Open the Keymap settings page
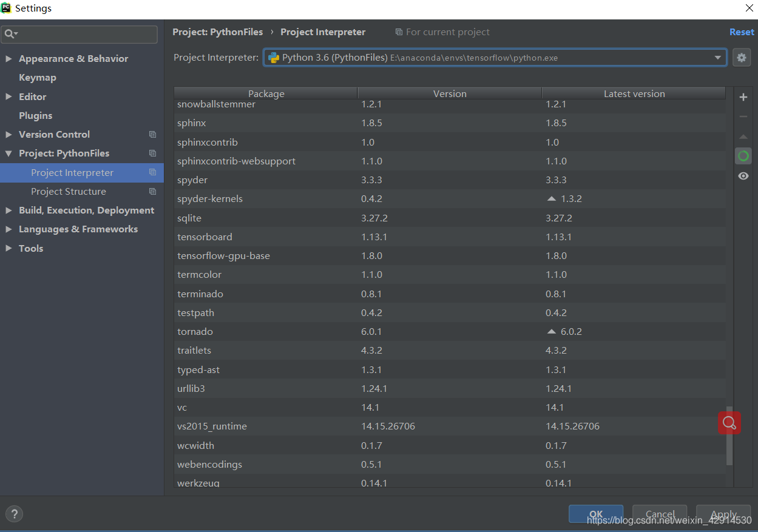 (x=38, y=78)
